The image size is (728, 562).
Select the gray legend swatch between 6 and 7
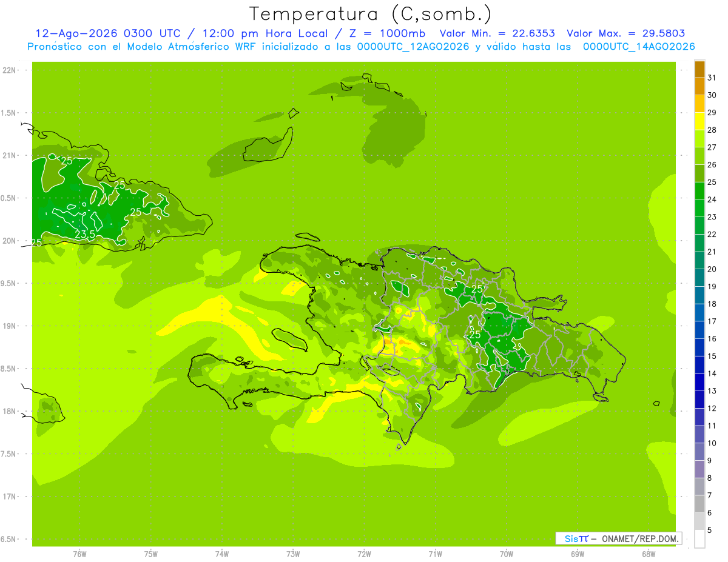pyautogui.click(x=699, y=504)
